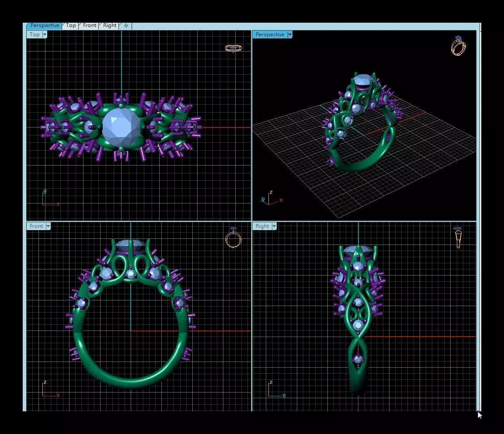504x434 pixels.
Task: Click the ring thumbnail icon in Right viewport
Action: point(458,238)
